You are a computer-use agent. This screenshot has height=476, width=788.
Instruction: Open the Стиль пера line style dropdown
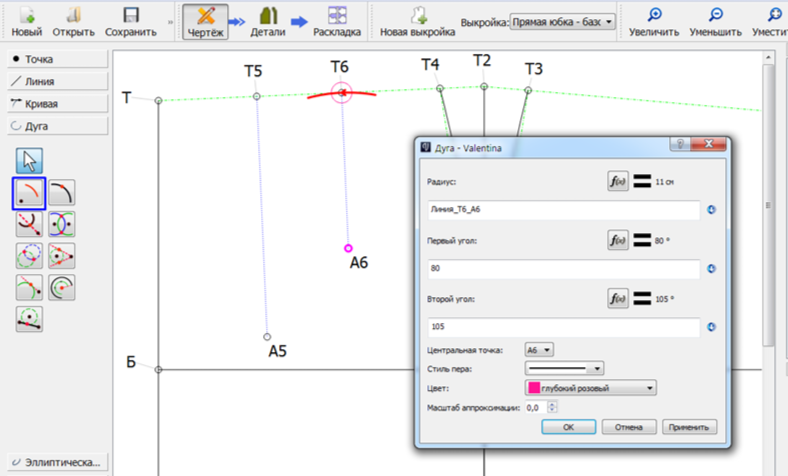tap(564, 368)
